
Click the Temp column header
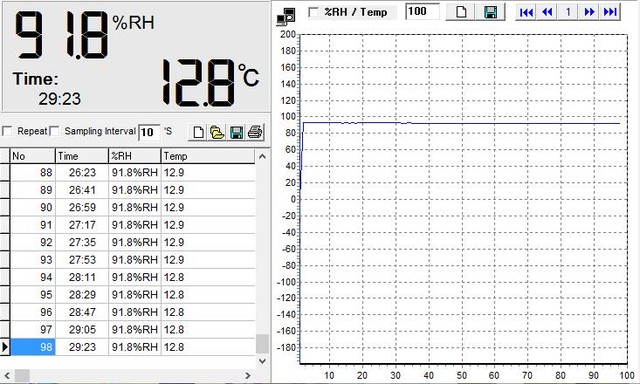[208, 156]
